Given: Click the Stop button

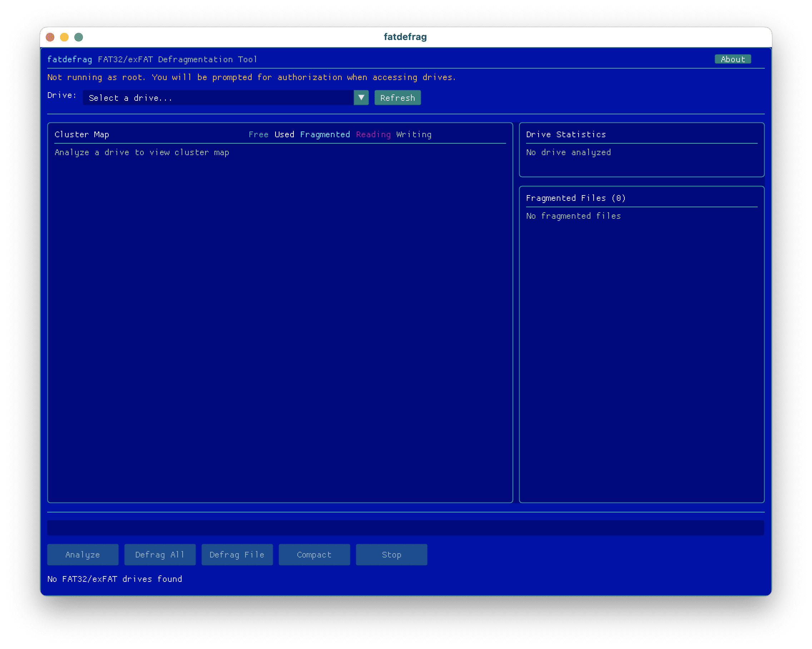Looking at the screenshot, I should pyautogui.click(x=391, y=554).
